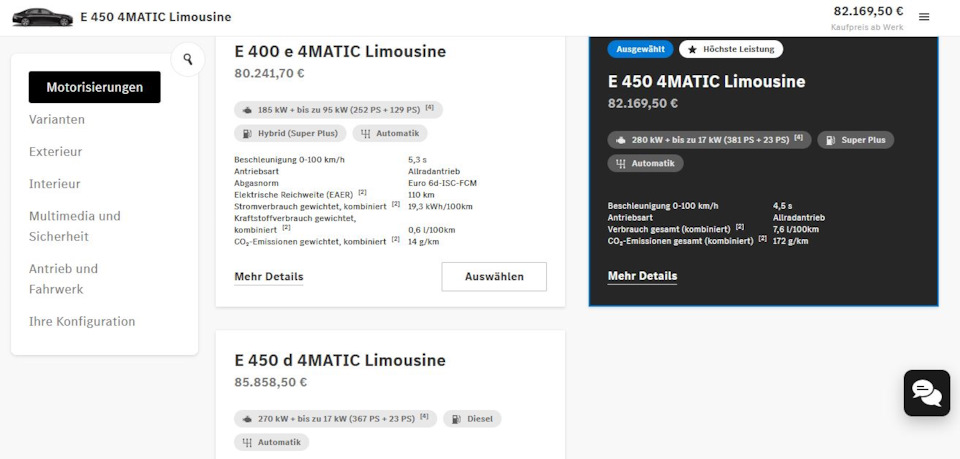Click the Ausgewählt badge
Image resolution: width=960 pixels, height=459 pixels.
pyautogui.click(x=640, y=50)
